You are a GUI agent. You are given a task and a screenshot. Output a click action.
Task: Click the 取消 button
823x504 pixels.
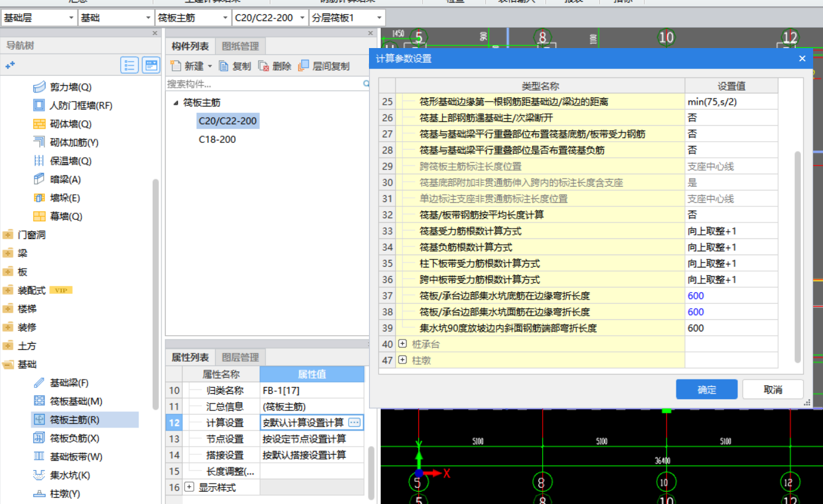coord(772,389)
